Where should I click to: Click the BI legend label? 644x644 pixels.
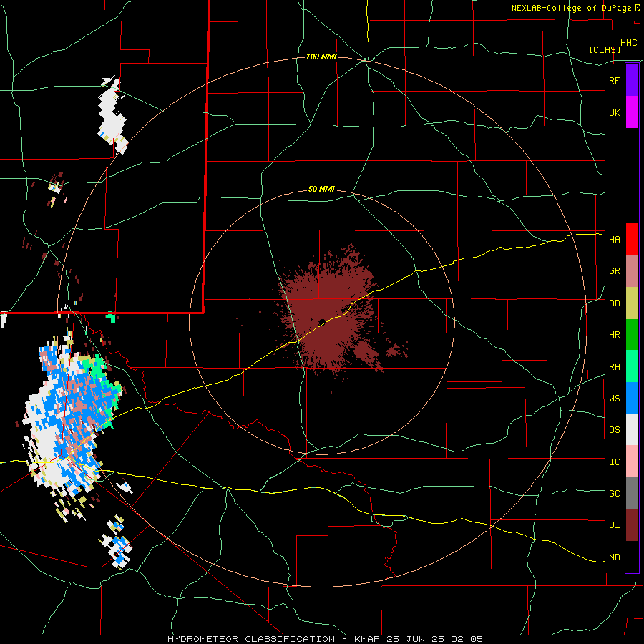point(614,525)
